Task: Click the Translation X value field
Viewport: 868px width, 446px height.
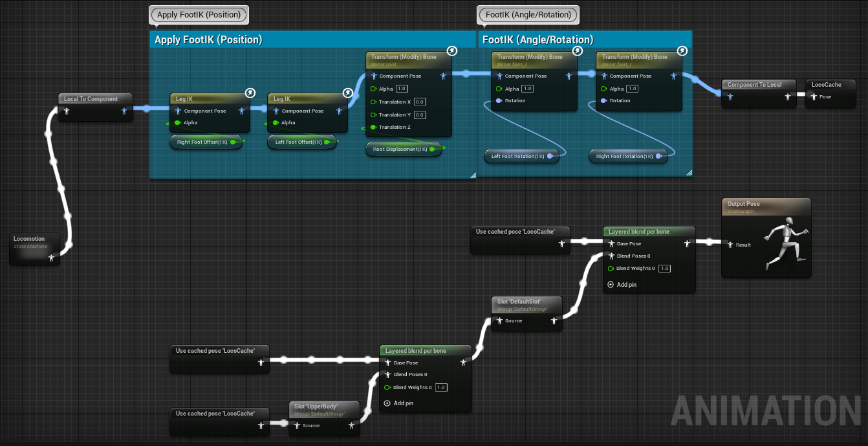Action: pos(419,102)
